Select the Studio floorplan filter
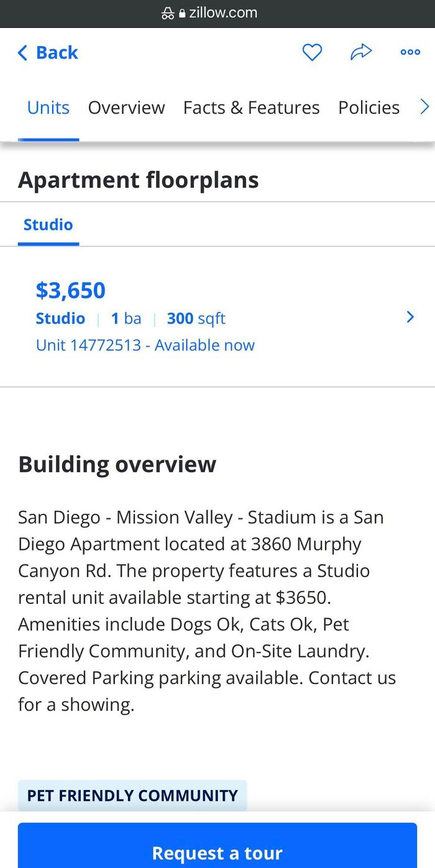435x868 pixels. [48, 224]
